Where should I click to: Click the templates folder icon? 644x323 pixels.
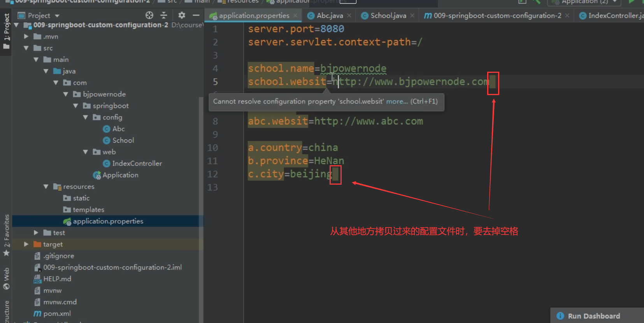click(67, 210)
